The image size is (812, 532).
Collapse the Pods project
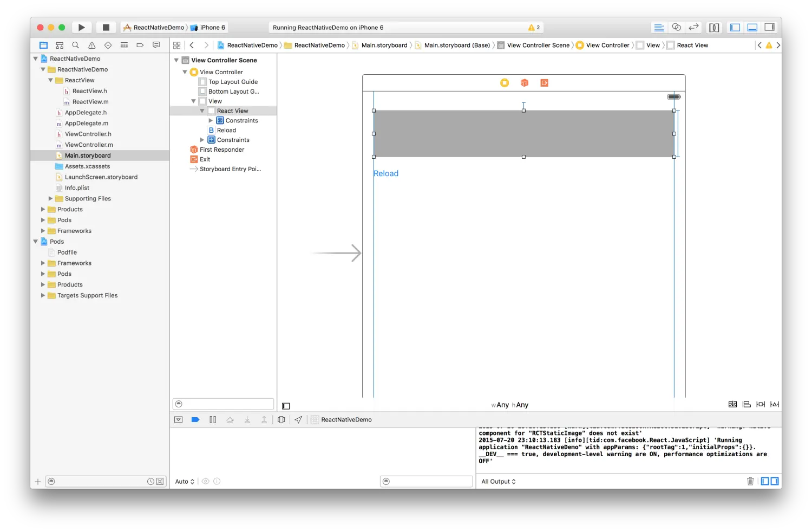36,242
